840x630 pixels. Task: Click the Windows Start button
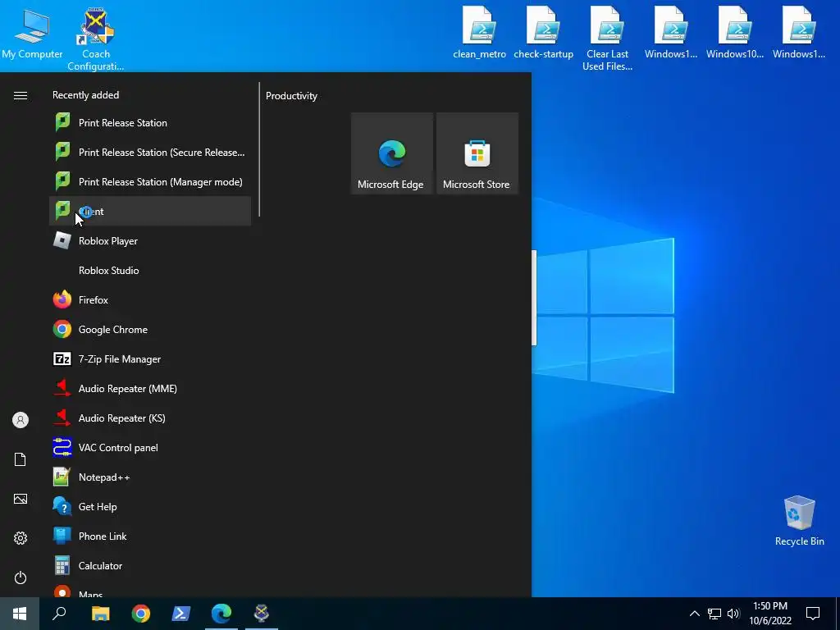20,614
